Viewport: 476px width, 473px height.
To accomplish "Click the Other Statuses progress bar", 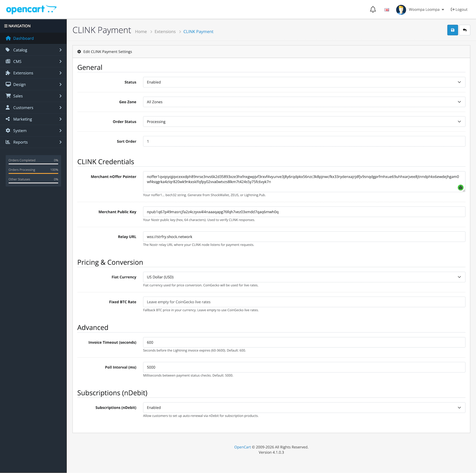I will tap(33, 183).
